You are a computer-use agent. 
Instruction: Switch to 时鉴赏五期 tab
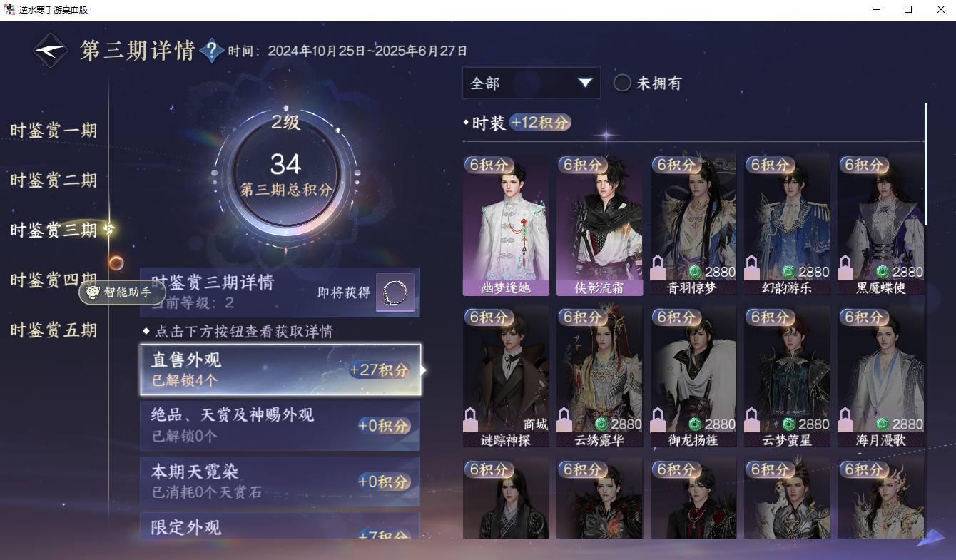pos(54,330)
